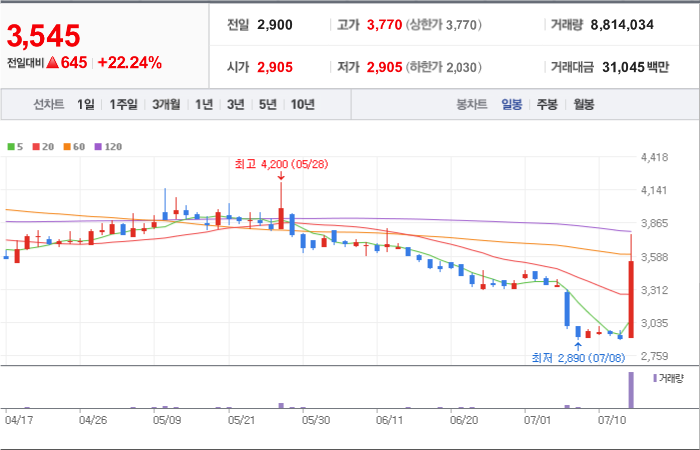Screen dimensions: 700x450
Task: Click the 최고 4,200 (05/28) marker
Action: [281, 164]
